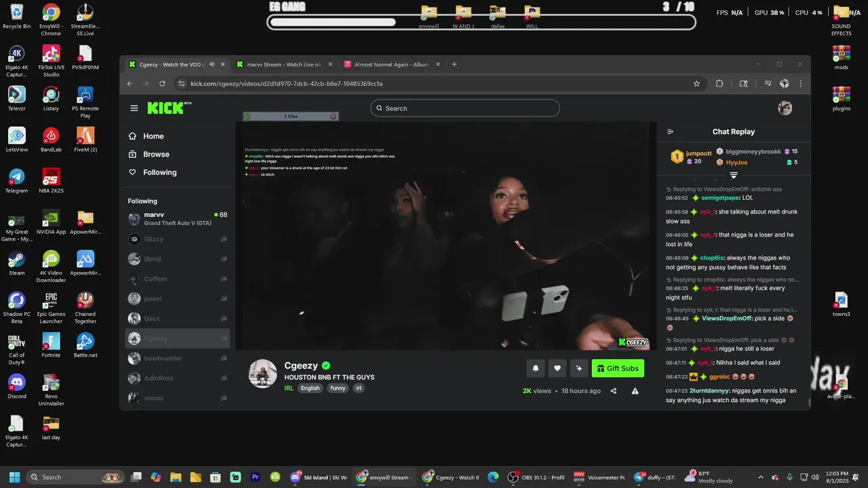Click semigetpape username in chat

tap(720, 198)
